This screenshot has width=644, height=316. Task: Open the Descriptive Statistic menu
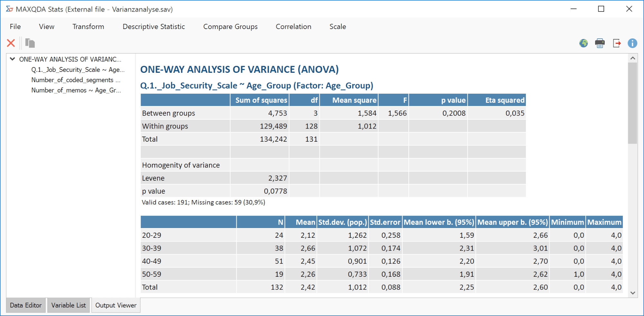154,26
